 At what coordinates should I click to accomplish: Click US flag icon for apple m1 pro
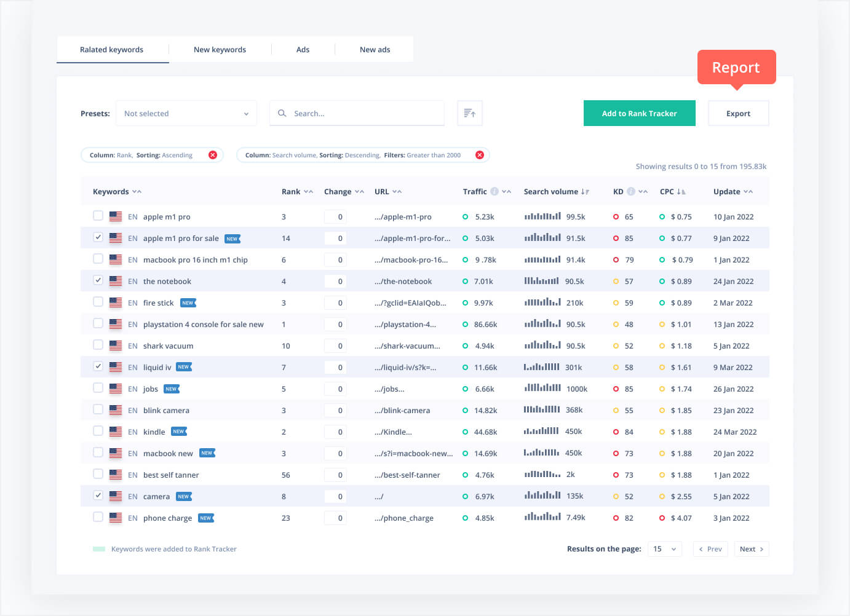(116, 216)
